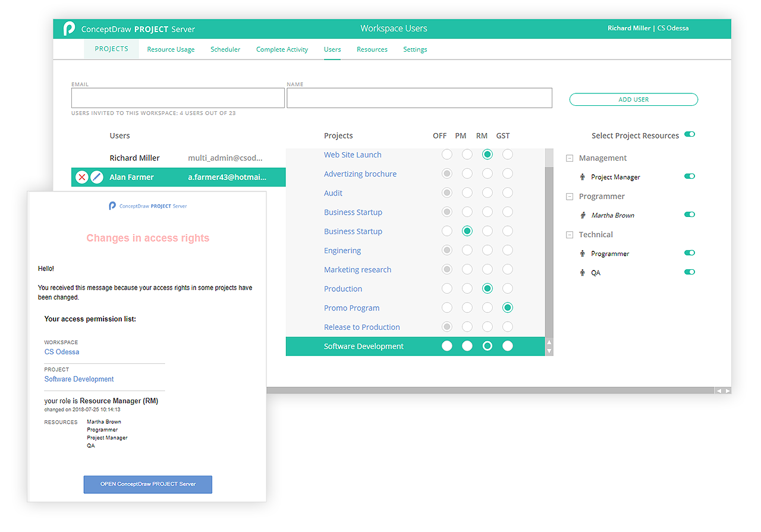This screenshot has width=761, height=532.
Task: Click the Audit project name
Action: click(x=333, y=193)
